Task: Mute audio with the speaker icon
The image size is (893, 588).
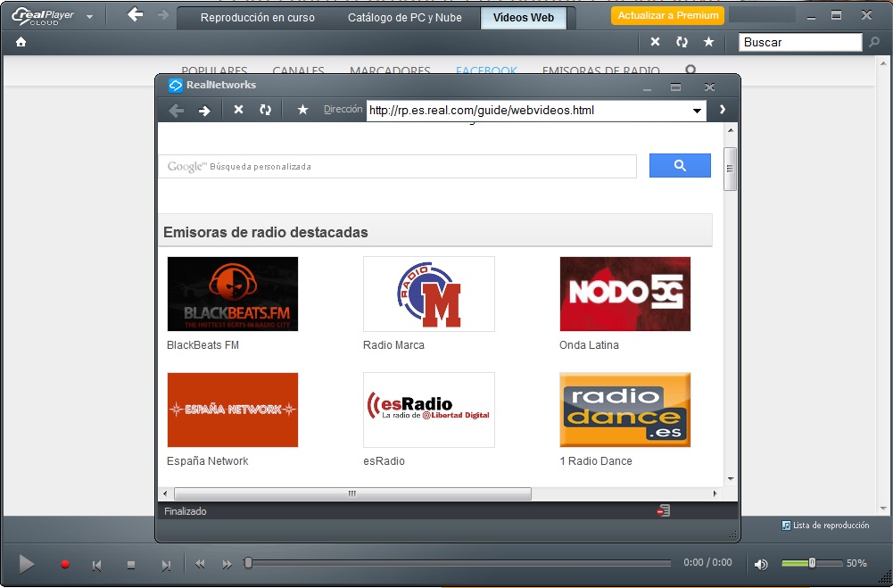Action: [761, 564]
